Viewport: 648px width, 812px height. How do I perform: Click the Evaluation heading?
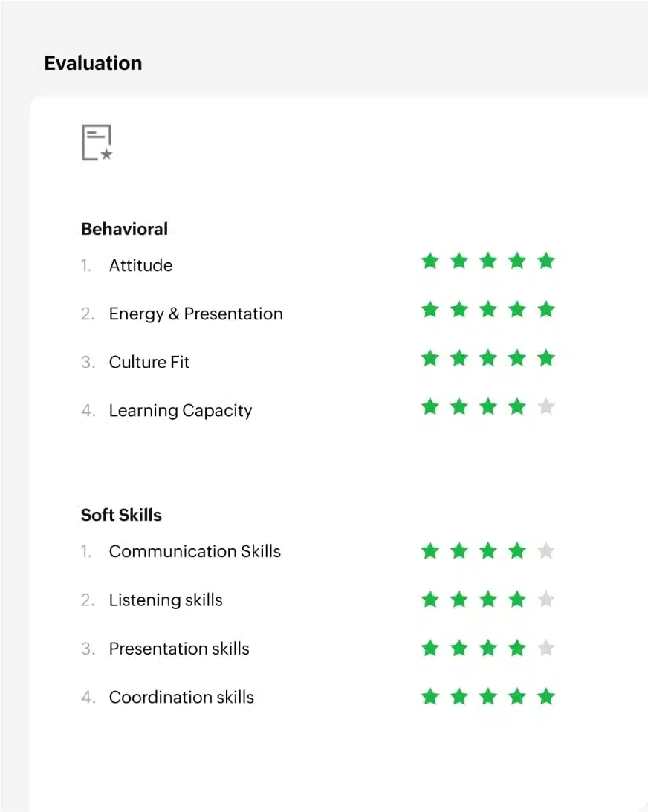pos(93,63)
